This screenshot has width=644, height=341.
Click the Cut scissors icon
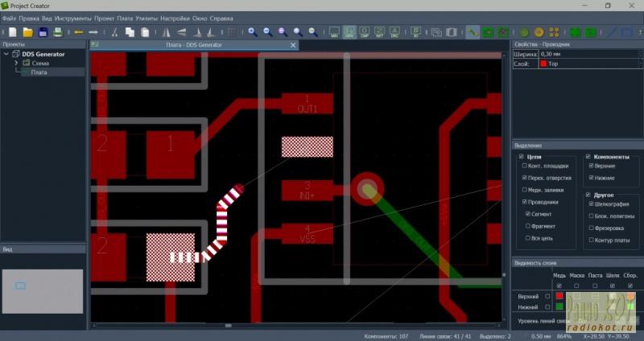coord(115,32)
